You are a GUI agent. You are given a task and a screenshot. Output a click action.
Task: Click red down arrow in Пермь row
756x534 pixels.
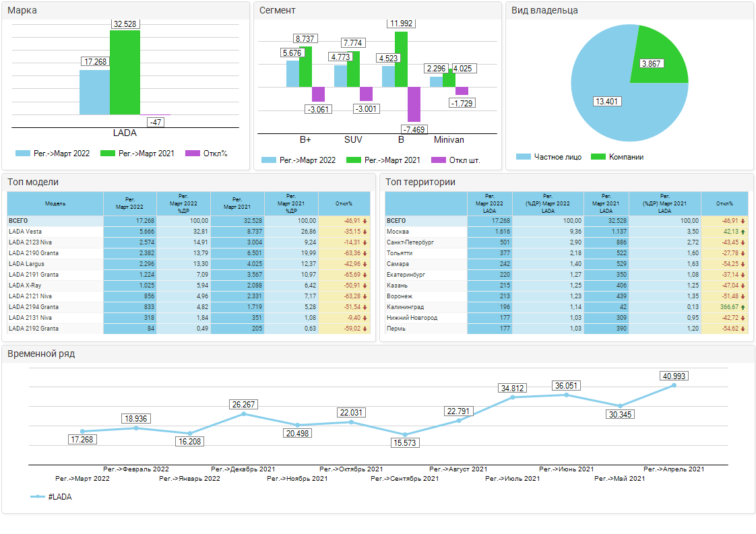[743, 329]
